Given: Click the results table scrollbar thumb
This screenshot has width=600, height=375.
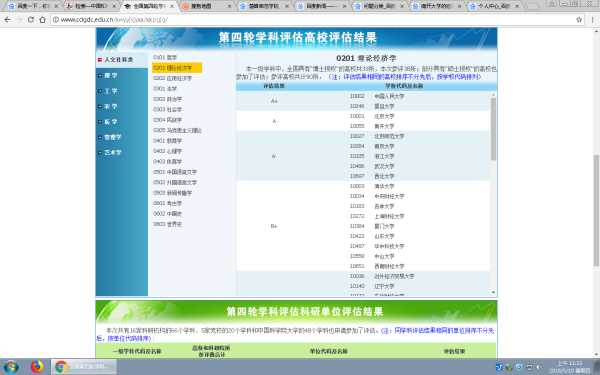Looking at the screenshot, I should [493, 129].
